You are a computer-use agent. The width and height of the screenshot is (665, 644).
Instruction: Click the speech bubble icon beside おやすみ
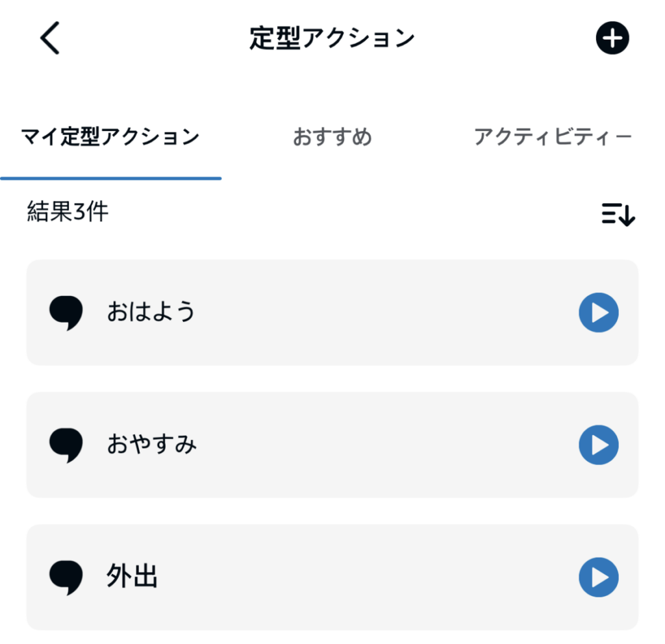point(66,445)
